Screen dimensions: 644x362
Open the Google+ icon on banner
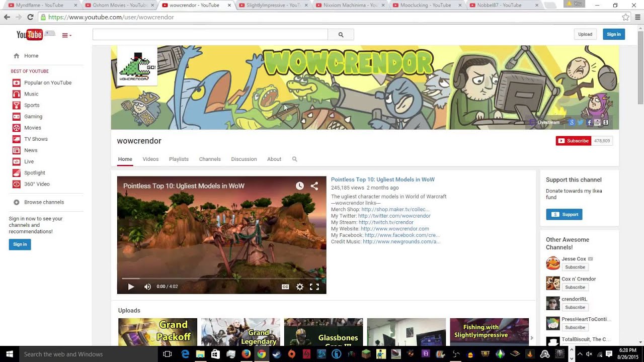(x=571, y=122)
